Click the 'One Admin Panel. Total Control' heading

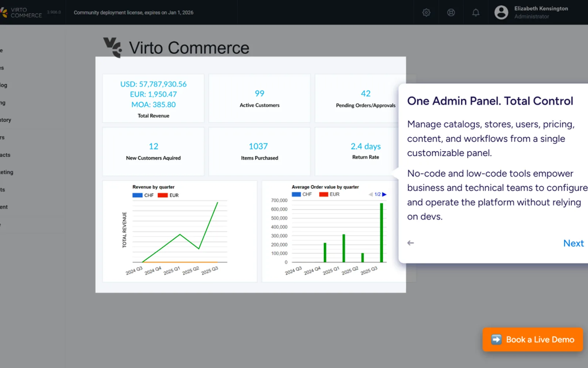click(490, 101)
